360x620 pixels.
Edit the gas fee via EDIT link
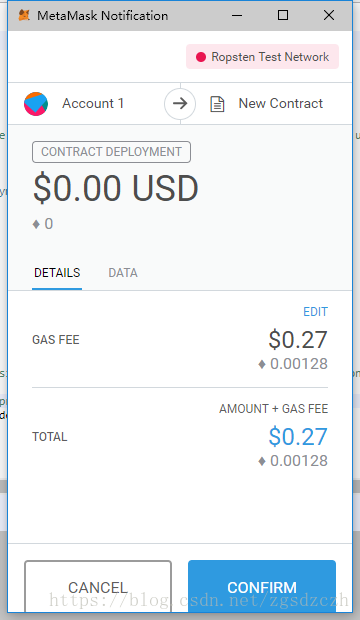[x=315, y=312]
